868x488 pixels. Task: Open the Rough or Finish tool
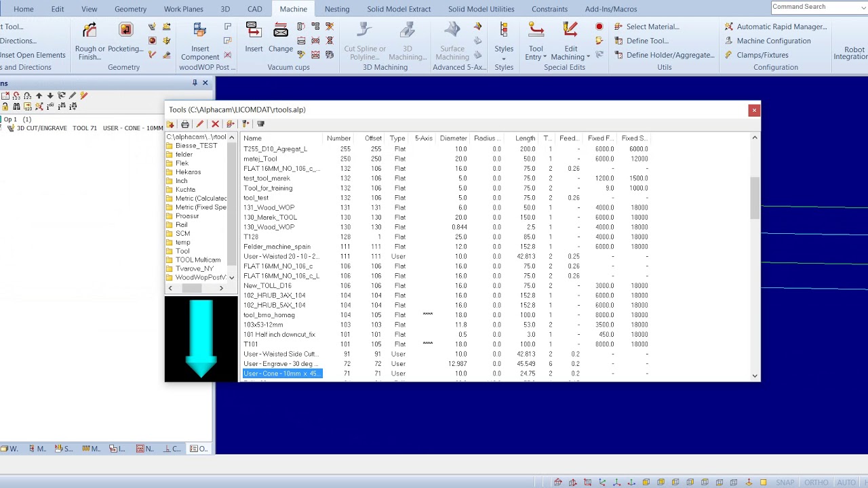[x=90, y=41]
